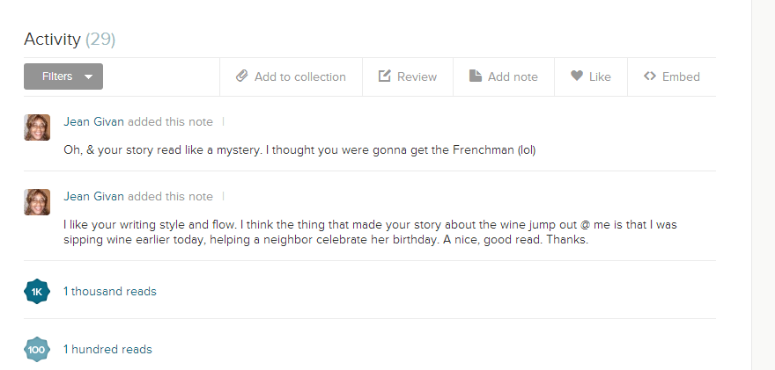Click the paperclip Add to collection icon
775x370 pixels.
(x=241, y=76)
